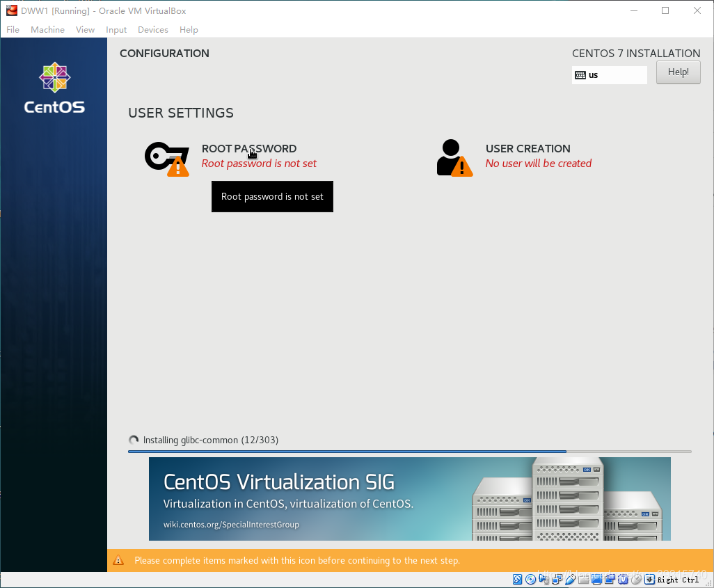Open the User Creation person icon
The height and width of the screenshot is (588, 714).
[454, 157]
